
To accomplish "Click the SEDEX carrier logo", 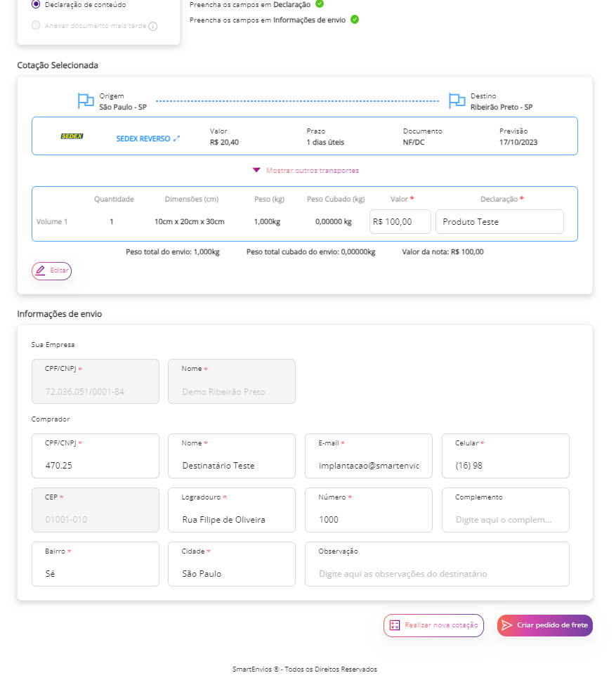I will [72, 136].
